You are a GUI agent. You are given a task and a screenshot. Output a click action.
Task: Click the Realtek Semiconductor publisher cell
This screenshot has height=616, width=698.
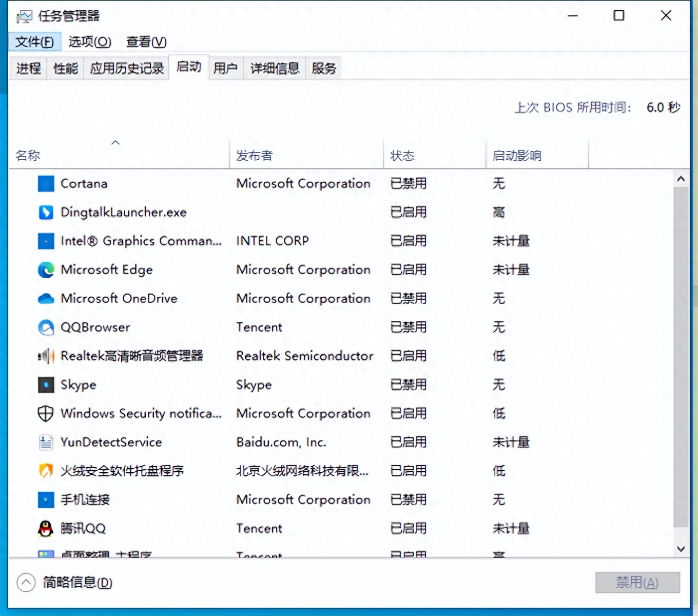pyautogui.click(x=305, y=356)
